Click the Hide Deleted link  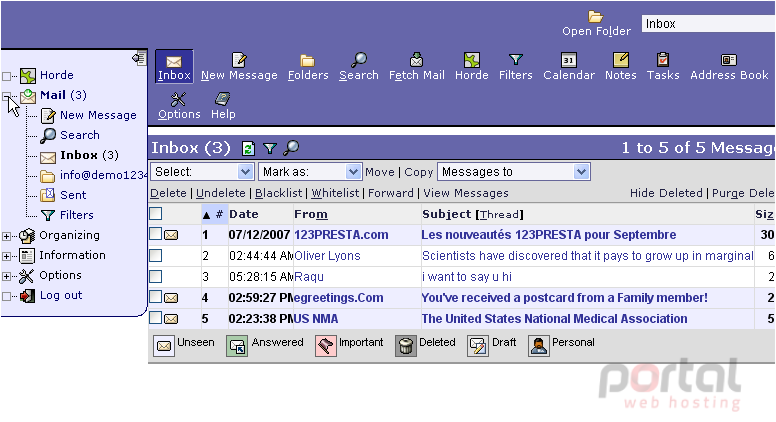tap(666, 193)
